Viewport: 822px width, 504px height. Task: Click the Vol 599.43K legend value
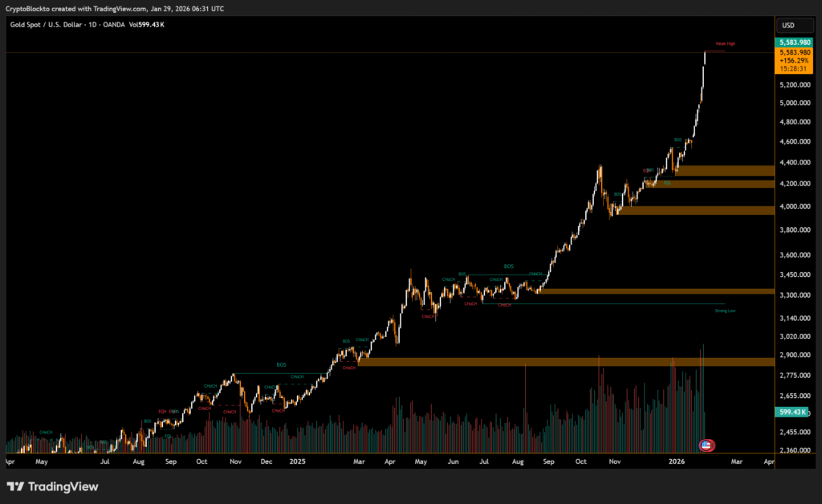click(x=148, y=25)
